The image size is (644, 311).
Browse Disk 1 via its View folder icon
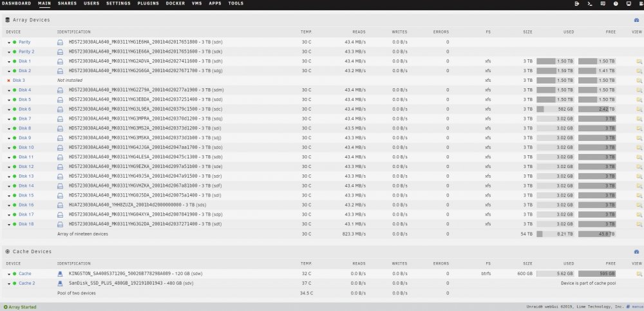click(639, 61)
